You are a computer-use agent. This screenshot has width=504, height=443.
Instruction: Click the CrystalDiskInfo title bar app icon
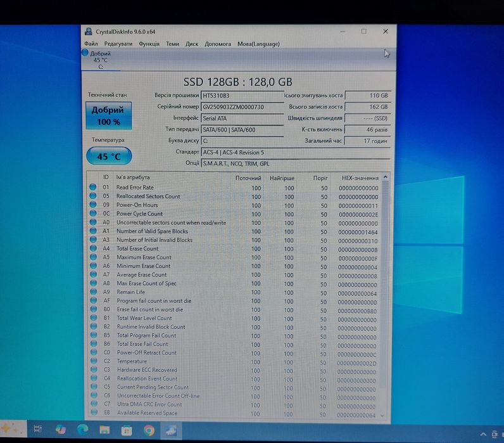pyautogui.click(x=89, y=32)
